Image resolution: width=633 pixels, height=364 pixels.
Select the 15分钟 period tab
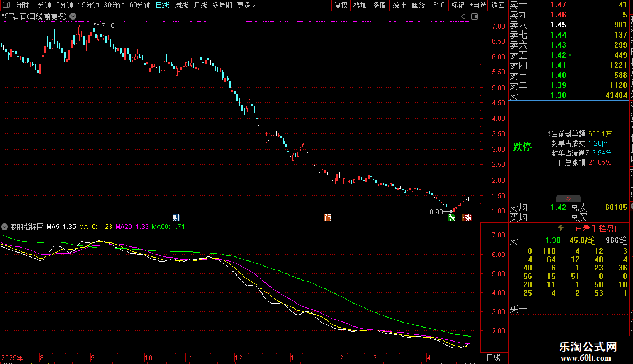[x=88, y=5]
